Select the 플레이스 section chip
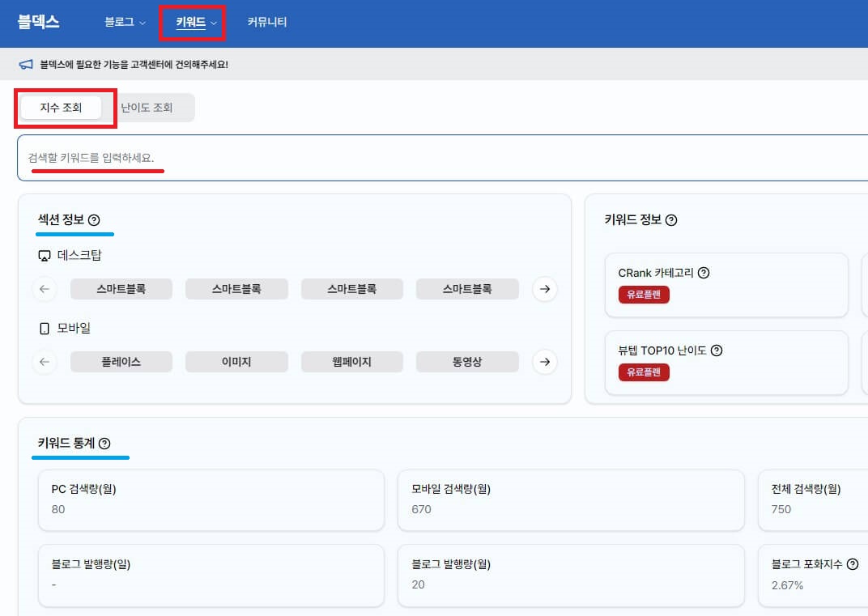The height and width of the screenshot is (616, 868). [121, 362]
